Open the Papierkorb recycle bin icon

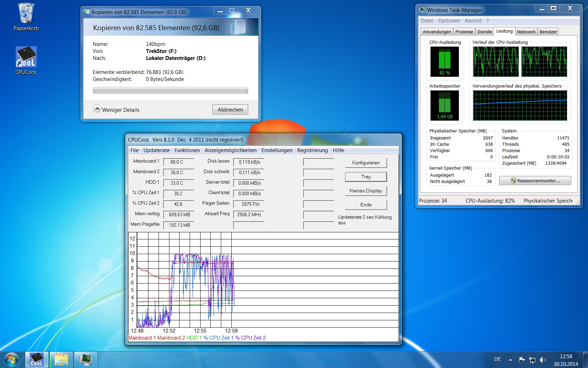click(x=26, y=14)
